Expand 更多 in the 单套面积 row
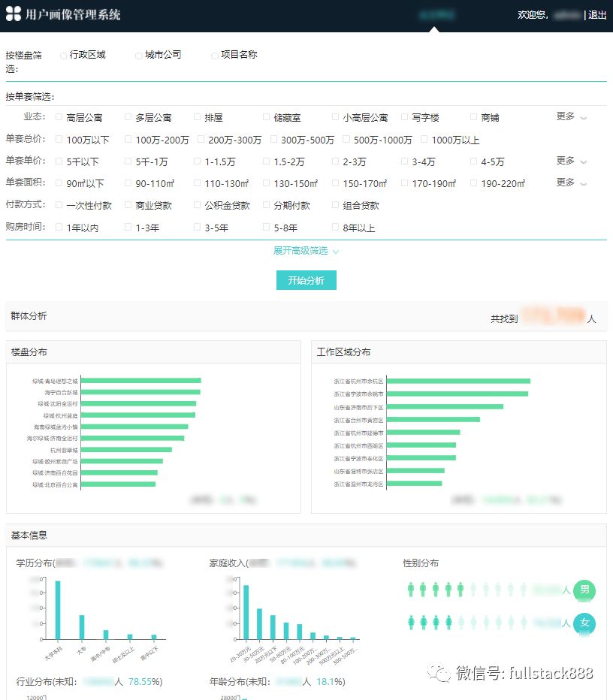The height and width of the screenshot is (700, 613). pos(571,183)
